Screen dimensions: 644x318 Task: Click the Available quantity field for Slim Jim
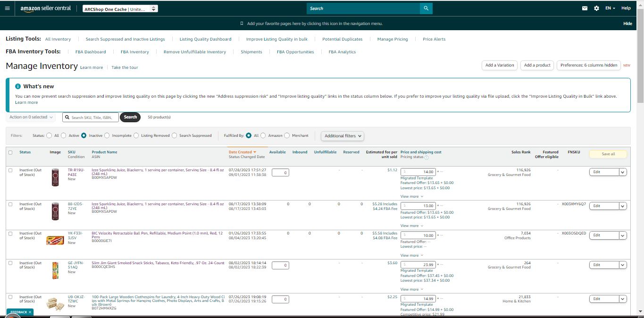(x=281, y=266)
